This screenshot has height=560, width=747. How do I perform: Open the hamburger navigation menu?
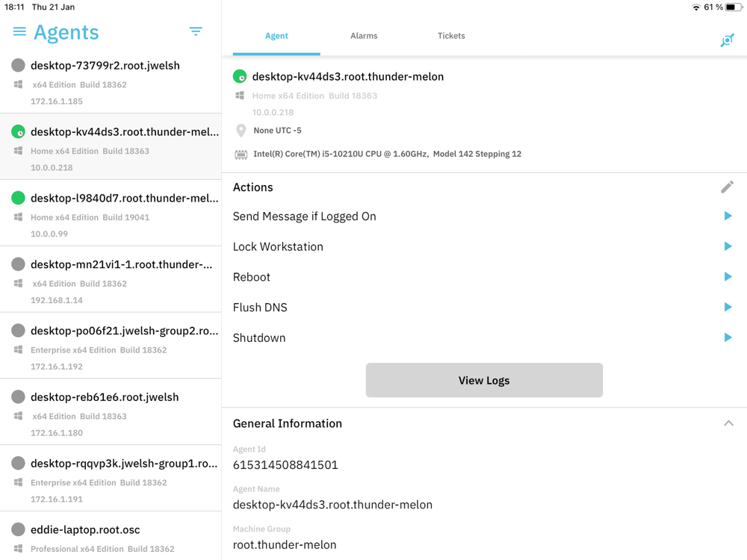pyautogui.click(x=19, y=31)
